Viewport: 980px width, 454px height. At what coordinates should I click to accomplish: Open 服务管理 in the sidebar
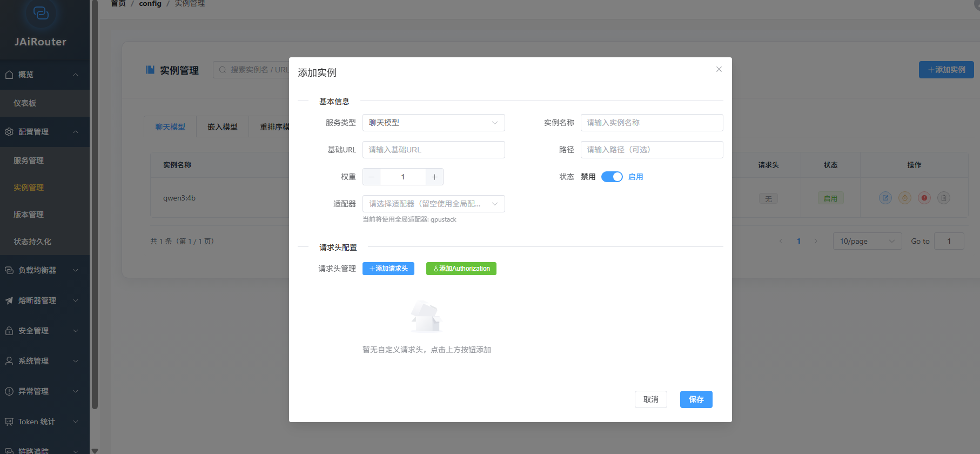pos(45,161)
